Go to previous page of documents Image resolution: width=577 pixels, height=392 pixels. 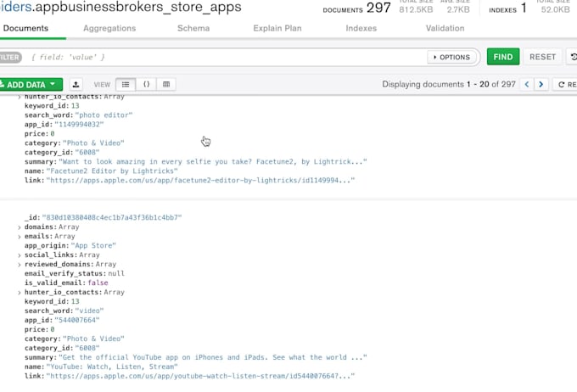pyautogui.click(x=527, y=84)
